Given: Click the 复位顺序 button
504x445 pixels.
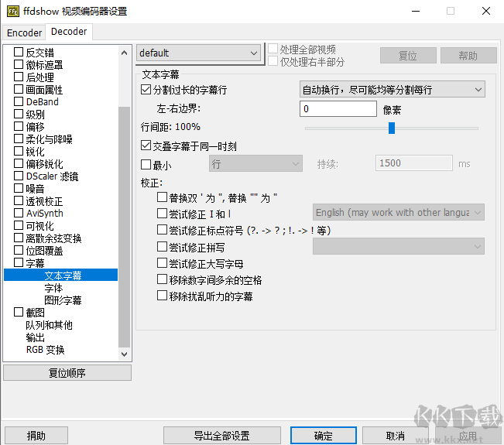Looking at the screenshot, I should pyautogui.click(x=67, y=373).
